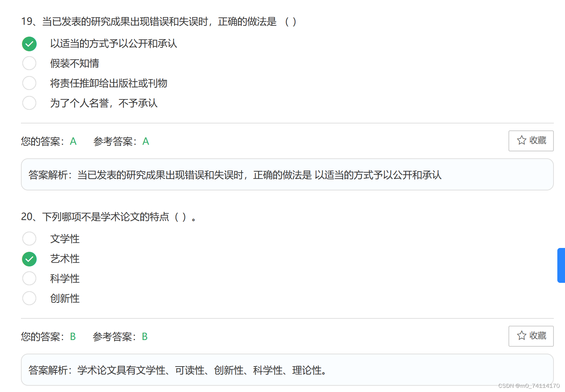Click question 20 title 下列哪项不是学术论文的特点
This screenshot has height=392, width=565.
(x=106, y=217)
